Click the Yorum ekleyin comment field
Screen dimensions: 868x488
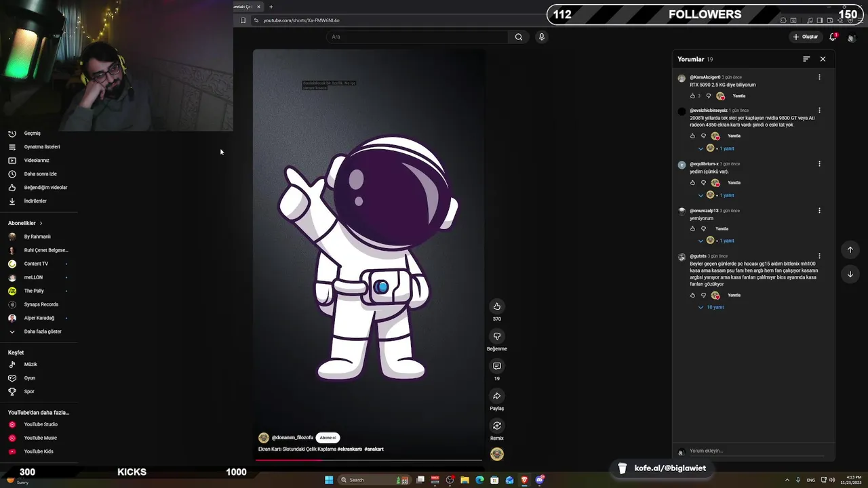[x=756, y=451]
